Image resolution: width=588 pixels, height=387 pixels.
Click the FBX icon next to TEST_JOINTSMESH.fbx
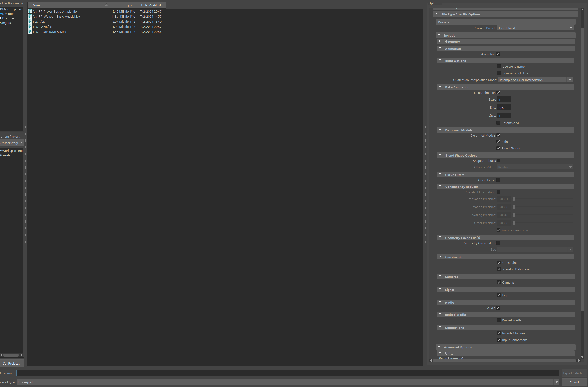30,32
